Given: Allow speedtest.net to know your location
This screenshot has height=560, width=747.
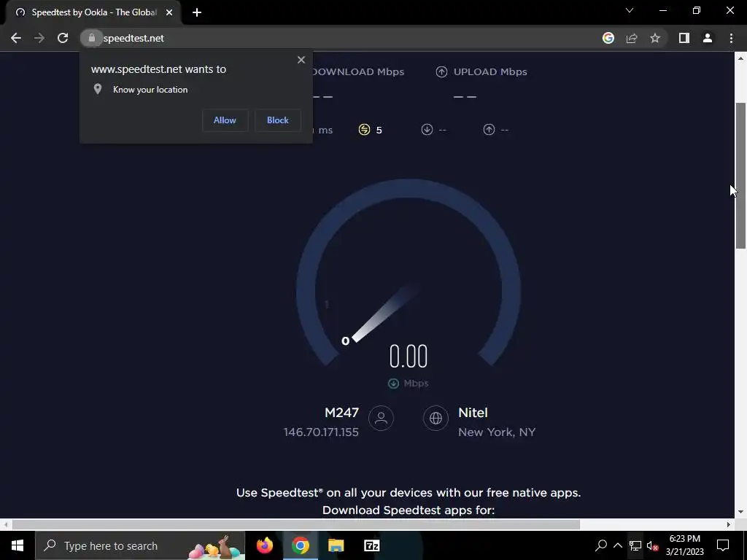Looking at the screenshot, I should pos(225,120).
